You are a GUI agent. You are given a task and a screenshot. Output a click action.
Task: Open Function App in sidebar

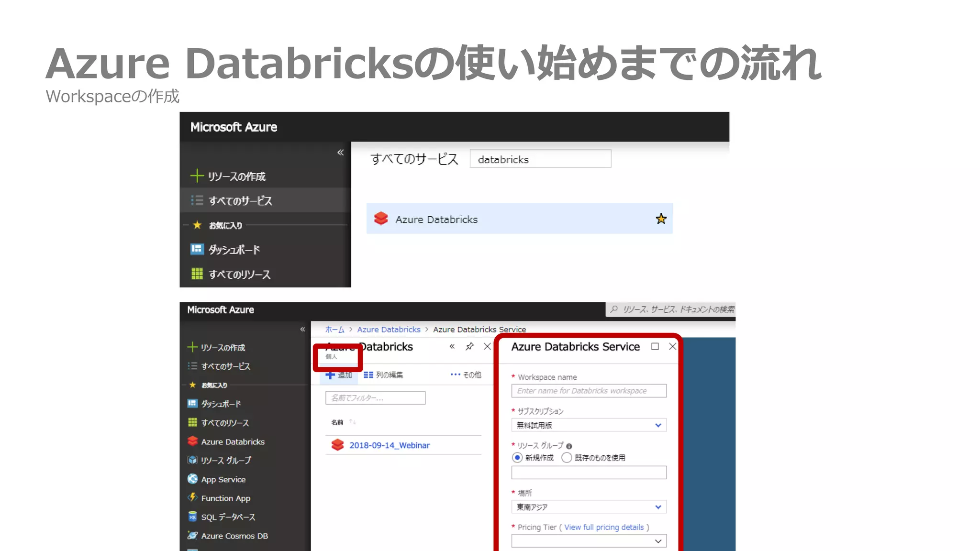point(226,498)
